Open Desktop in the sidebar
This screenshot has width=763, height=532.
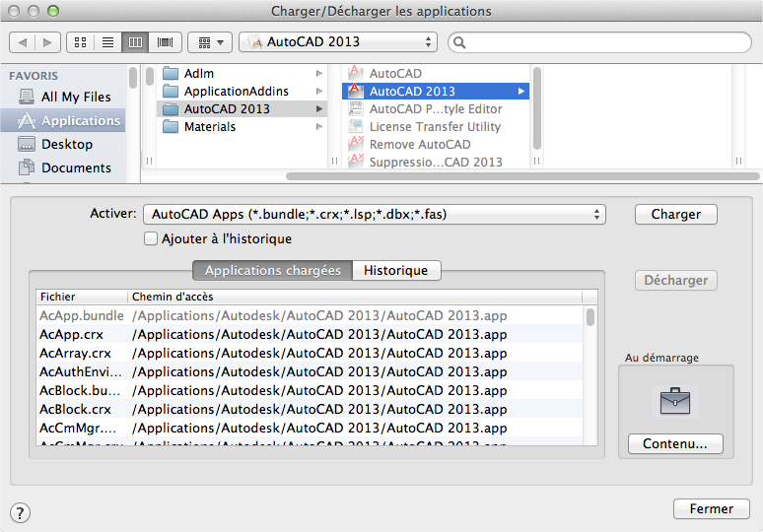[x=65, y=145]
